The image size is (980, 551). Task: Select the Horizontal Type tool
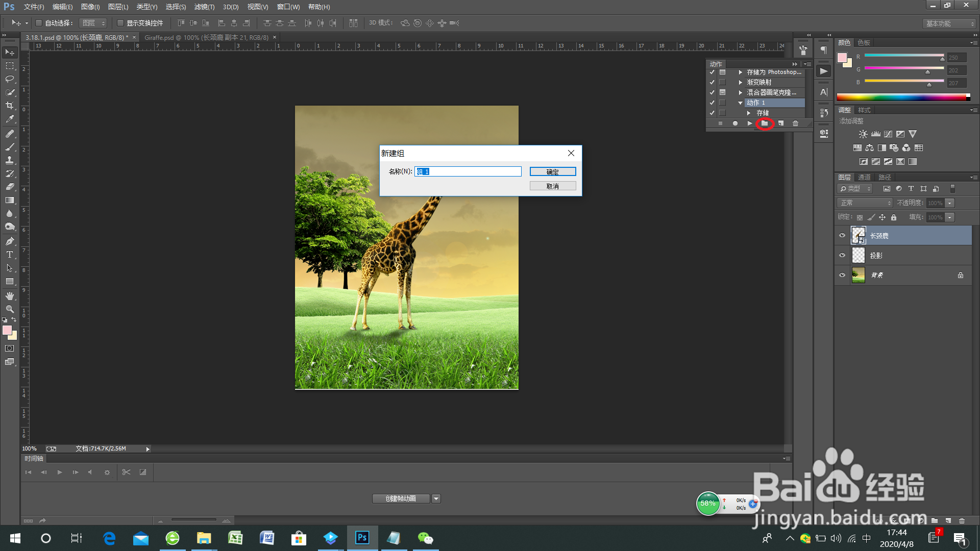(10, 255)
